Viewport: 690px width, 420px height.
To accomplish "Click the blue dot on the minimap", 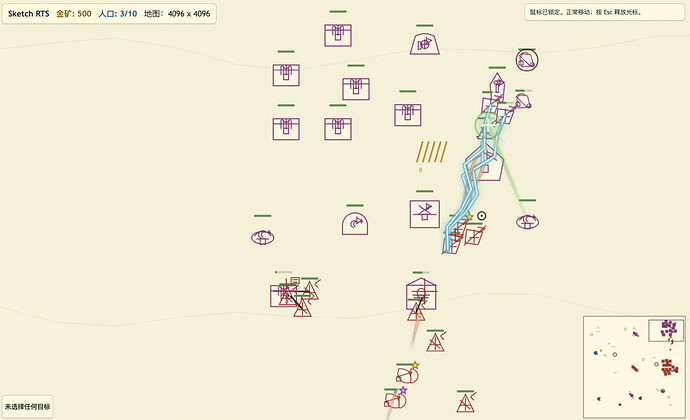I will tap(596, 353).
